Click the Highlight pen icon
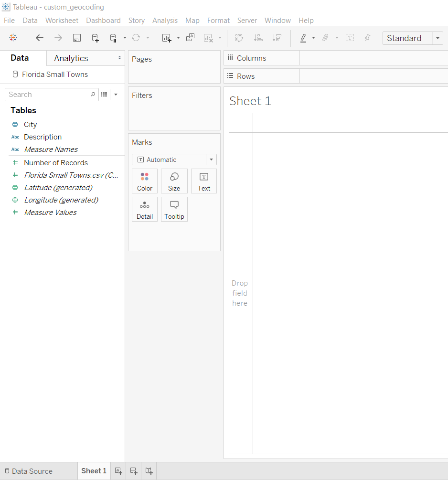The image size is (448, 480). tap(303, 38)
